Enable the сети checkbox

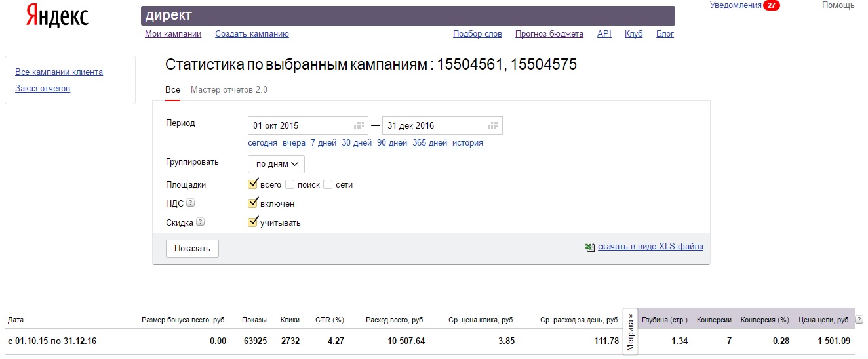[x=328, y=184]
